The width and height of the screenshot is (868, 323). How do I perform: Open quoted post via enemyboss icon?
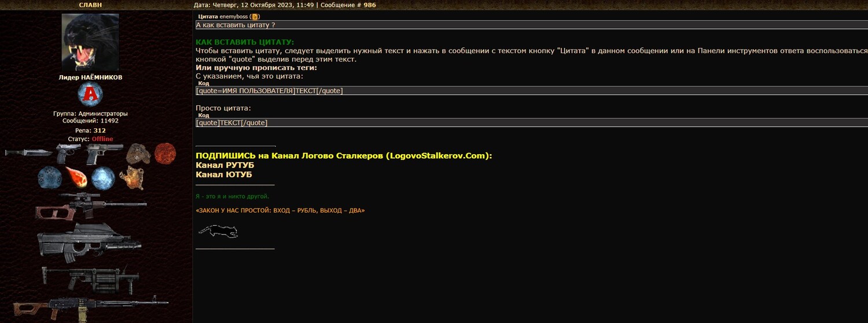(x=255, y=17)
